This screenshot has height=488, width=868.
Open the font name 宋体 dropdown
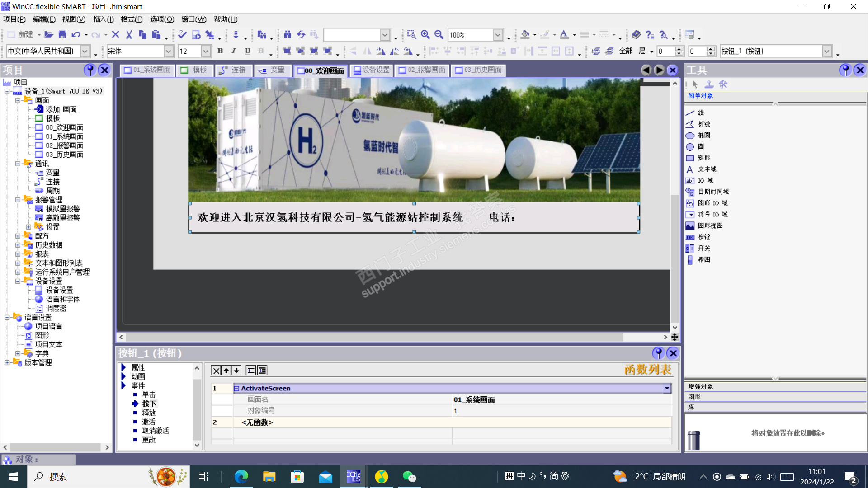pyautogui.click(x=168, y=51)
